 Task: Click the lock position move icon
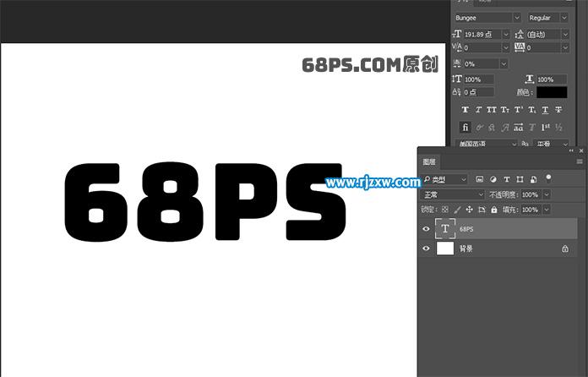470,209
